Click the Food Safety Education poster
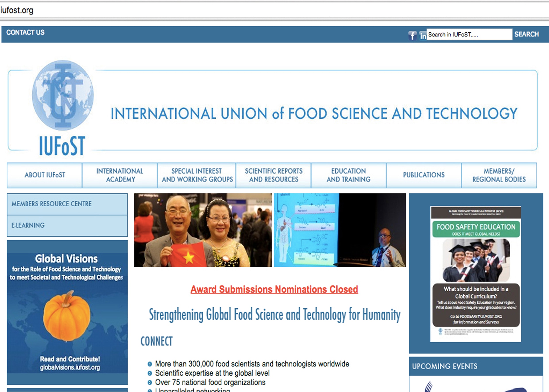Screen dimensions: 549x392 click(476, 274)
